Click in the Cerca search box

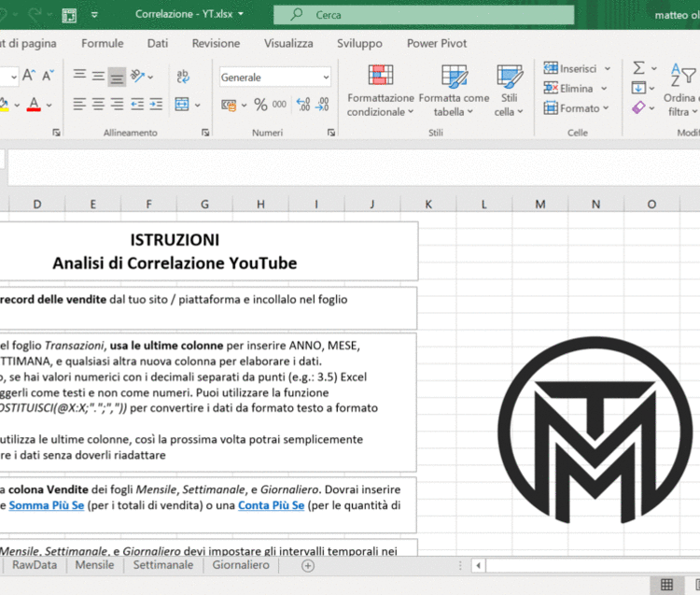click(x=424, y=15)
